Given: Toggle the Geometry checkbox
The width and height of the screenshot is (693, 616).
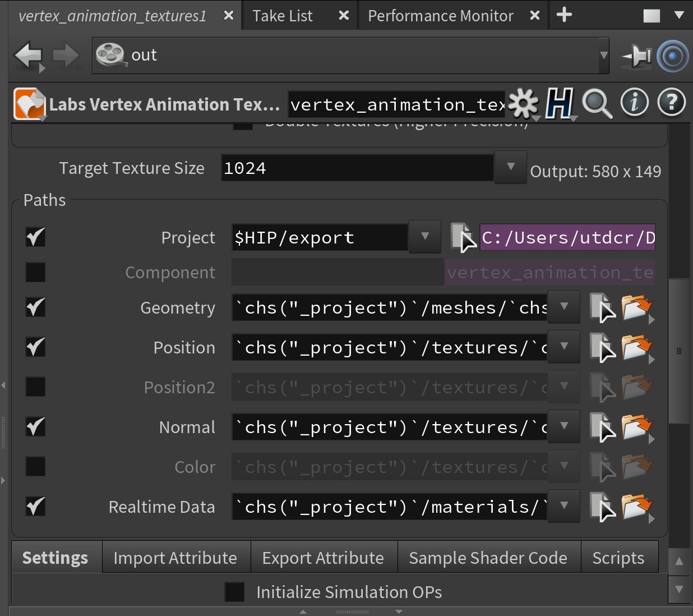Looking at the screenshot, I should pyautogui.click(x=35, y=307).
